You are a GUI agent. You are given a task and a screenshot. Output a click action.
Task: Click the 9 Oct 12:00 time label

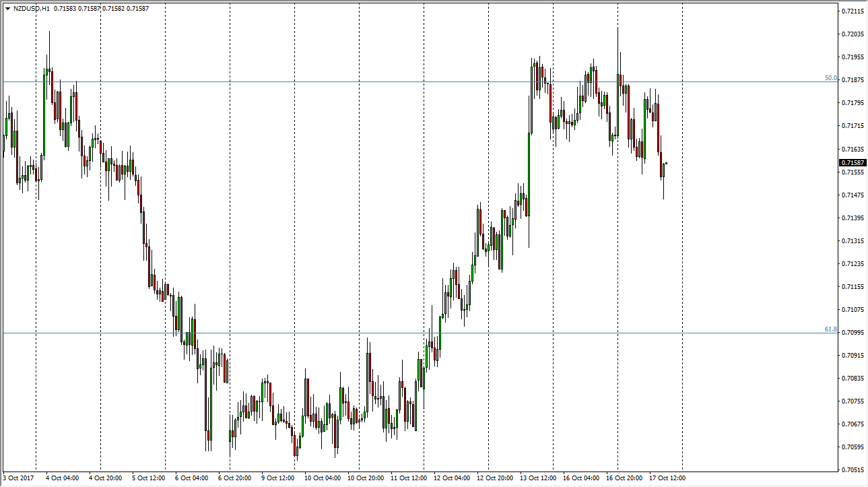click(278, 478)
